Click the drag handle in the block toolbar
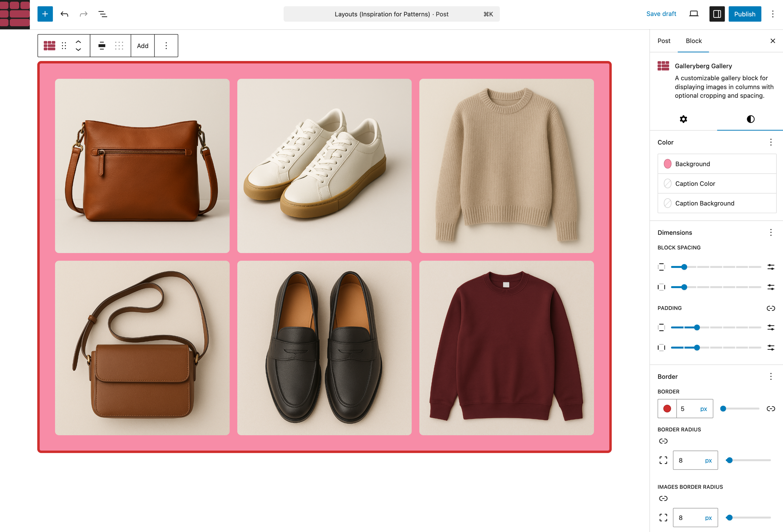Image resolution: width=783 pixels, height=532 pixels. click(x=64, y=45)
